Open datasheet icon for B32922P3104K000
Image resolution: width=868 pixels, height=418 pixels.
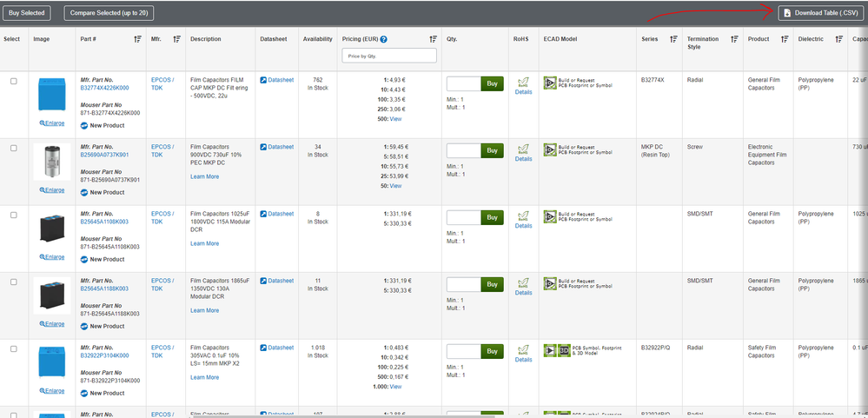point(263,348)
